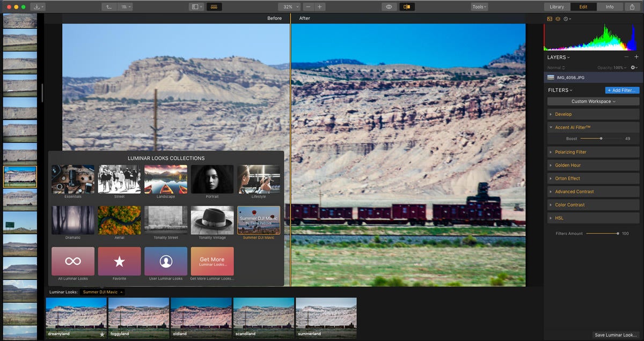The height and width of the screenshot is (341, 644).
Task: Open the Custom Workspace dropdown
Action: pos(593,101)
